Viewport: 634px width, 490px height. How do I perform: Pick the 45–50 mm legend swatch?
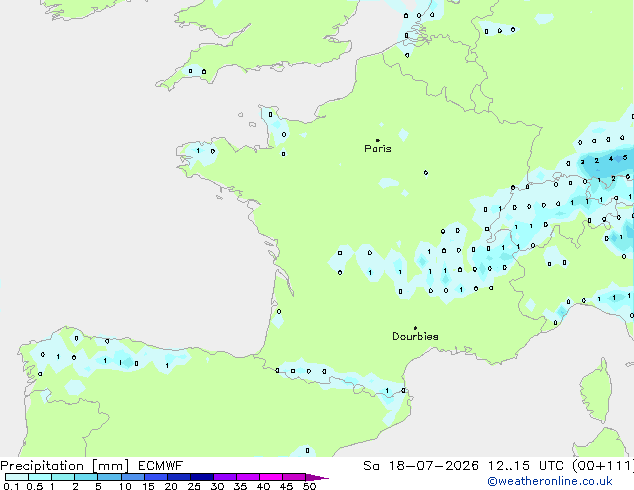(x=294, y=477)
